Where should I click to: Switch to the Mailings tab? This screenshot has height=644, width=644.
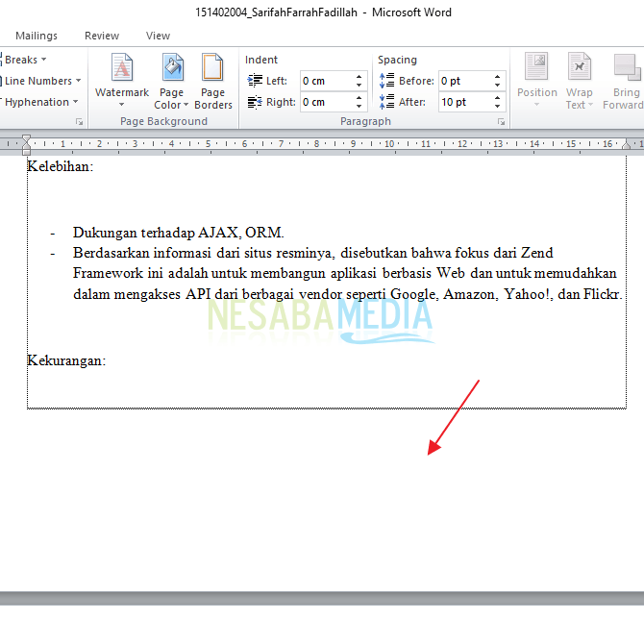(x=37, y=36)
